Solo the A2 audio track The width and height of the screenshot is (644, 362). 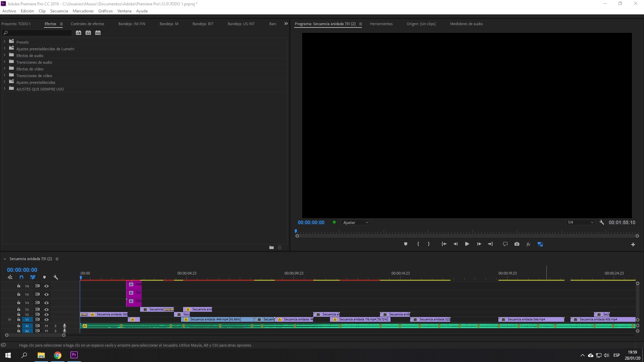pos(56,331)
